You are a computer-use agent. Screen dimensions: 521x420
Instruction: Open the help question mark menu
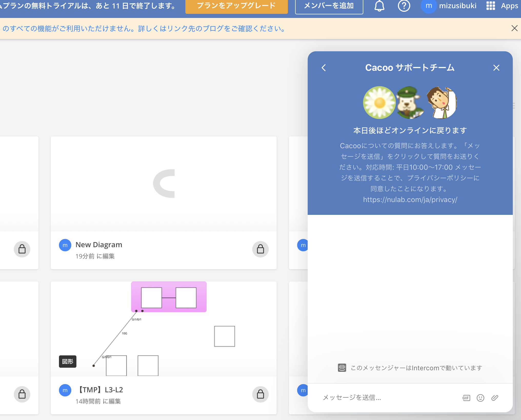click(x=404, y=6)
